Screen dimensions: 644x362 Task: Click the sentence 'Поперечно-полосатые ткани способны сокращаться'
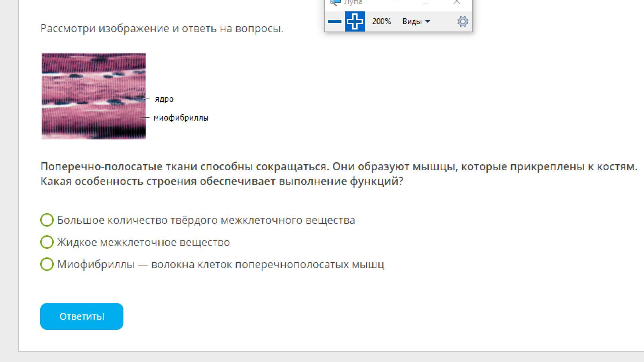(184, 167)
